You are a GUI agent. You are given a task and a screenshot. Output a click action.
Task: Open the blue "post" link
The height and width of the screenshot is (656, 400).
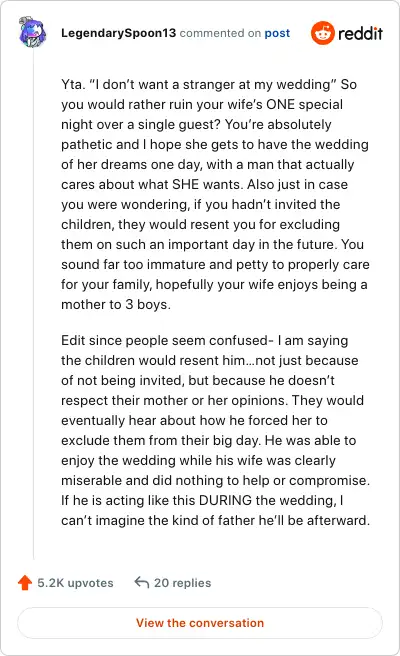pos(277,33)
